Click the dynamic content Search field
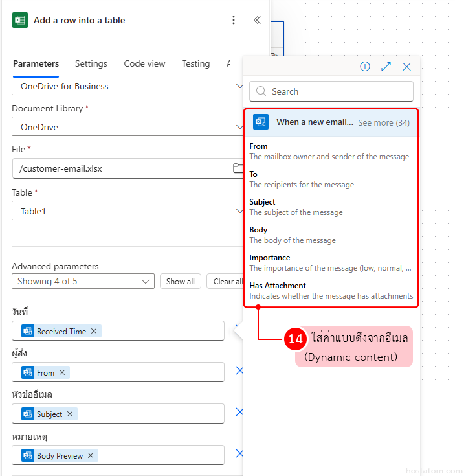The height and width of the screenshot is (476, 466). [331, 91]
